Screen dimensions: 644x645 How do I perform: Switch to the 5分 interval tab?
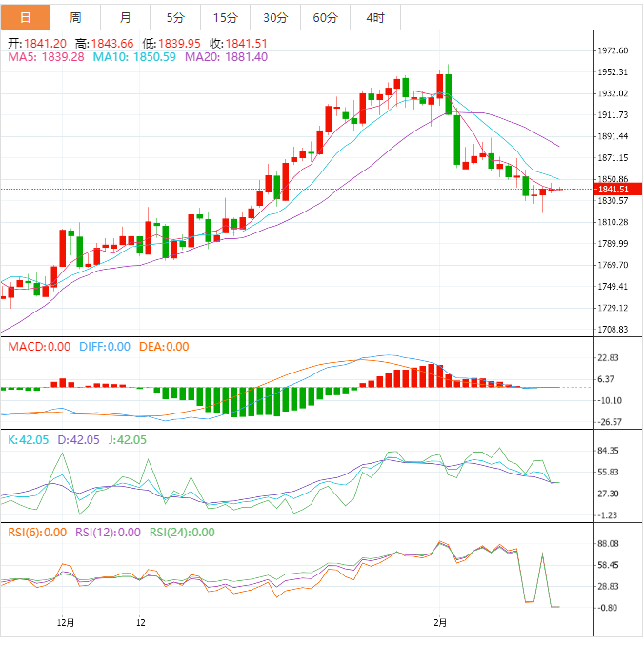click(175, 18)
